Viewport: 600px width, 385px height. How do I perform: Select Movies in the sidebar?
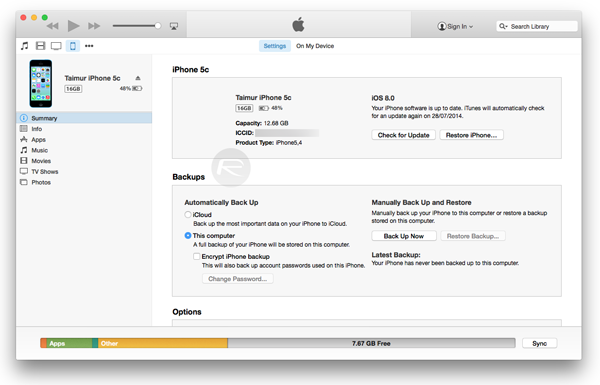point(84,161)
